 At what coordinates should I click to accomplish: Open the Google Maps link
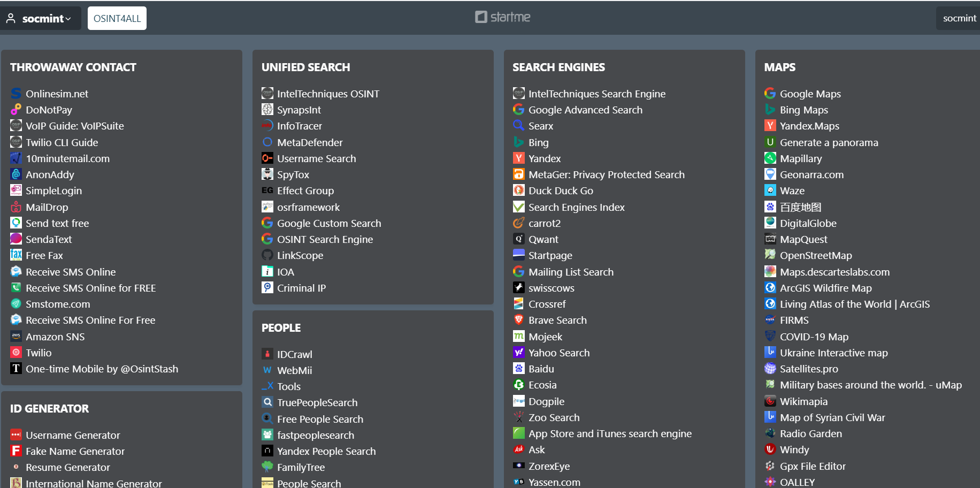tap(810, 94)
